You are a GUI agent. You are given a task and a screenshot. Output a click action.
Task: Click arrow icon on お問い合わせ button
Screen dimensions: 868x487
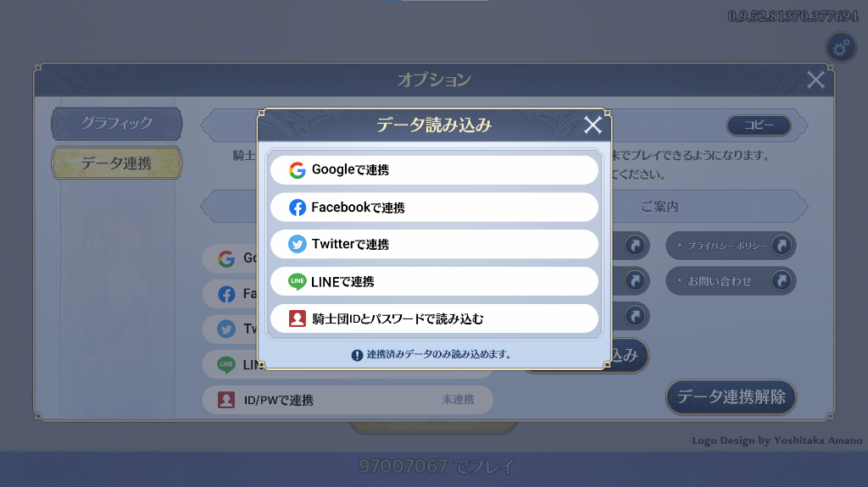(x=782, y=280)
